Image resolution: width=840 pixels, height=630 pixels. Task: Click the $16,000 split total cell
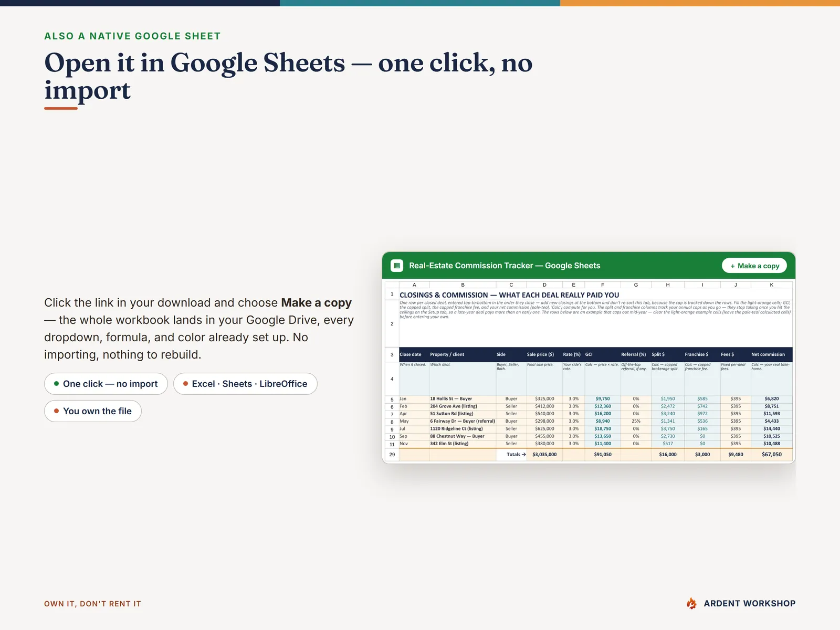(668, 455)
